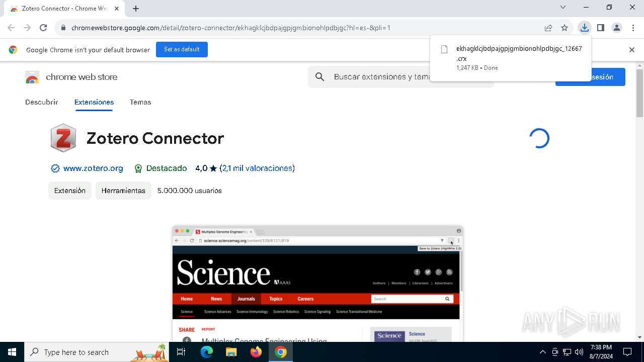Switch to the Extensiones tab
The width and height of the screenshot is (644, 362).
pos(94,102)
